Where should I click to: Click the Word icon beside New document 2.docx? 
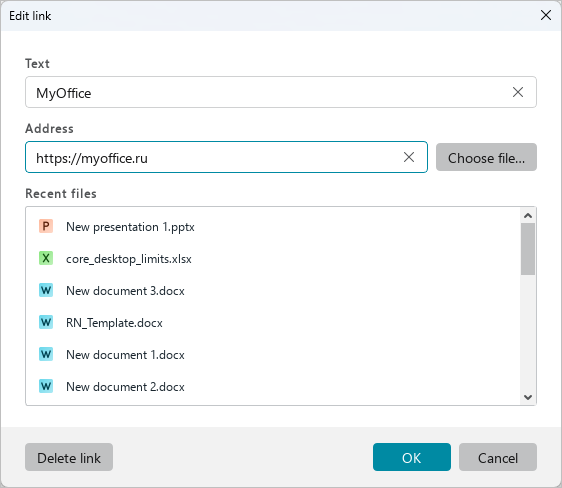46,386
